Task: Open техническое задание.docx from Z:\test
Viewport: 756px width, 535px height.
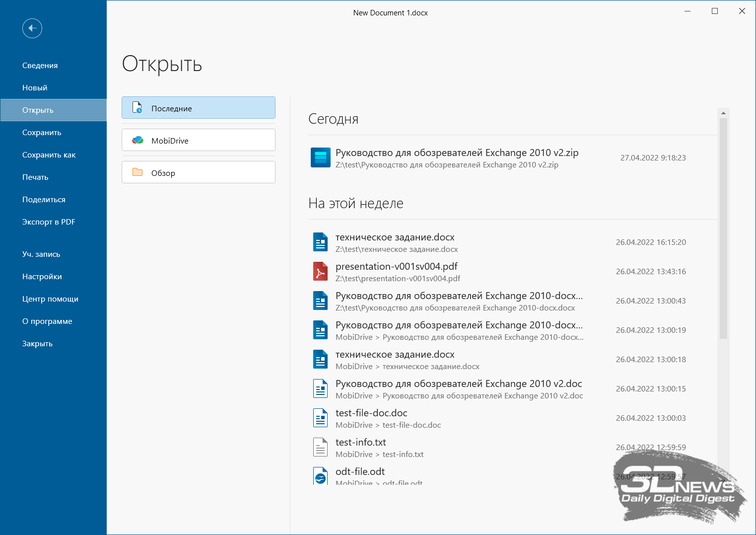Action: pyautogui.click(x=395, y=237)
